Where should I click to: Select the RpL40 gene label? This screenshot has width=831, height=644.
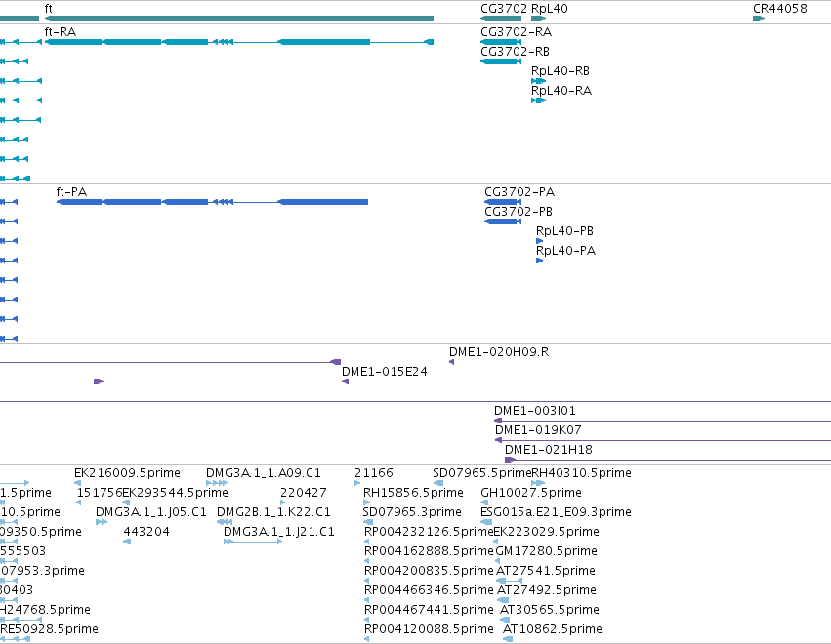click(550, 9)
